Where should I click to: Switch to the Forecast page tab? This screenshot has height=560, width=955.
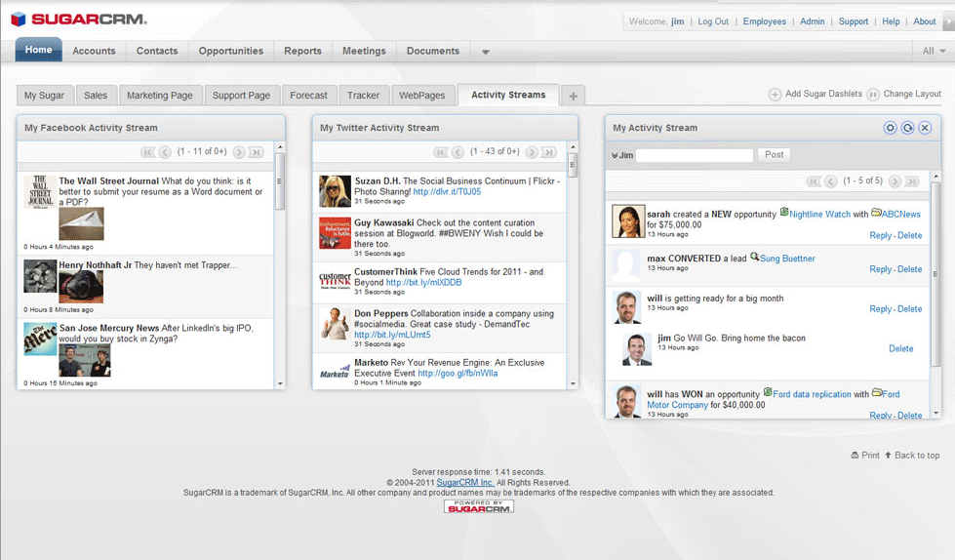(x=309, y=96)
